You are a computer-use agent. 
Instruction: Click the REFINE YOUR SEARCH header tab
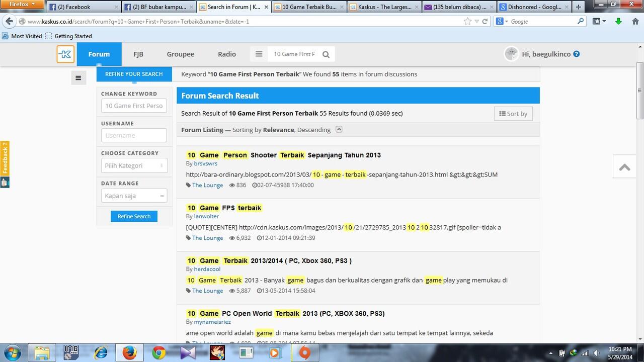tap(134, 74)
